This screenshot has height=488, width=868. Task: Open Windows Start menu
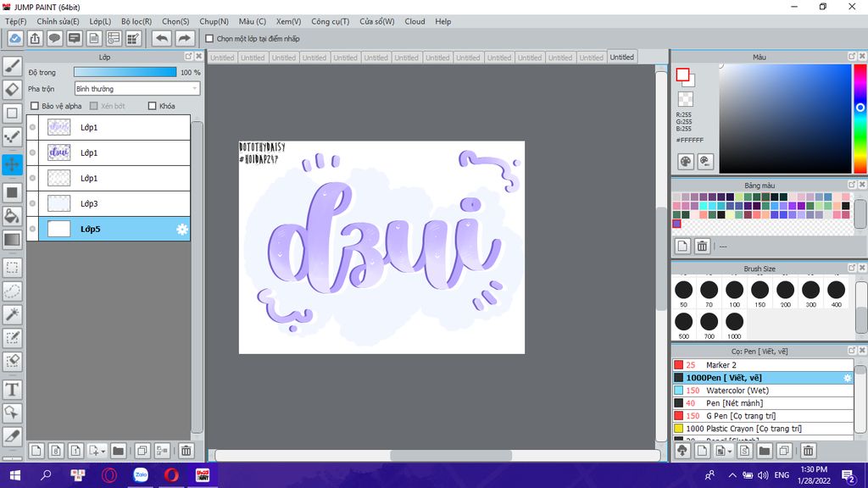coord(15,475)
